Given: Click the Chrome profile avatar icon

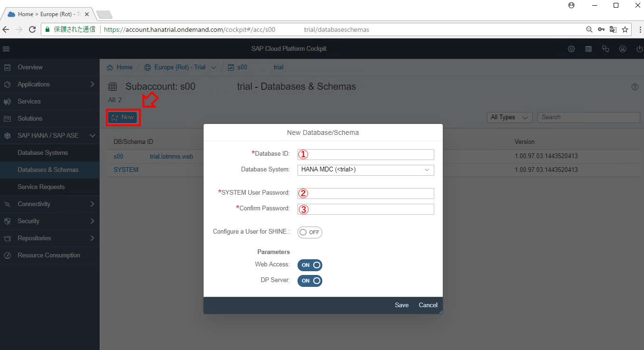Looking at the screenshot, I should coord(571,5).
